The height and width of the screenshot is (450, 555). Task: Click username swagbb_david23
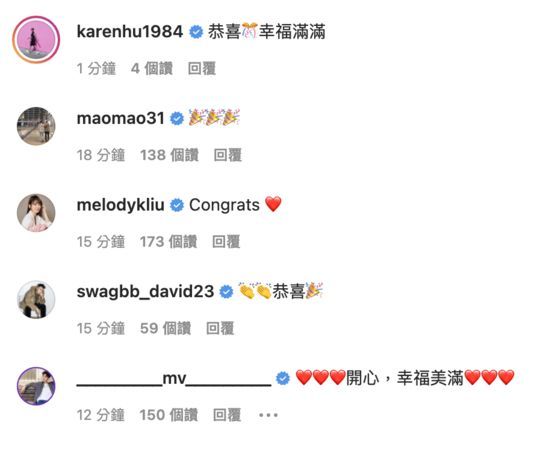(145, 292)
